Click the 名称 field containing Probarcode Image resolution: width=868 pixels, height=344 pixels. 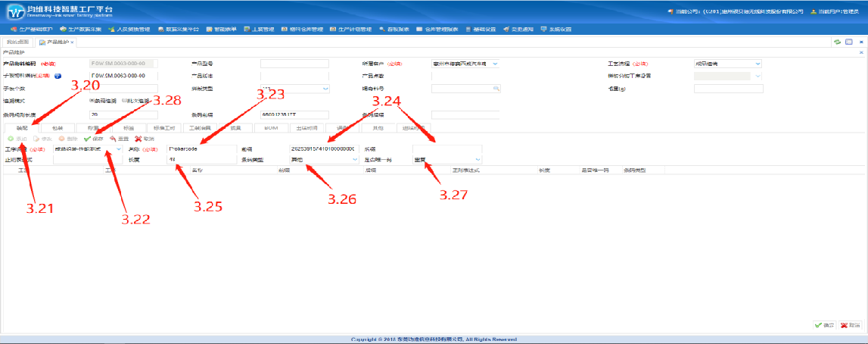click(201, 149)
